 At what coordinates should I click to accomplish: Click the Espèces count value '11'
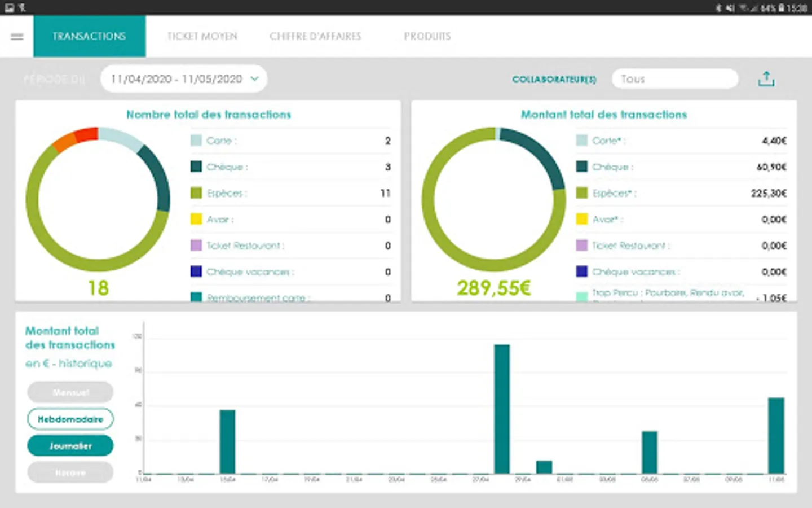[385, 193]
